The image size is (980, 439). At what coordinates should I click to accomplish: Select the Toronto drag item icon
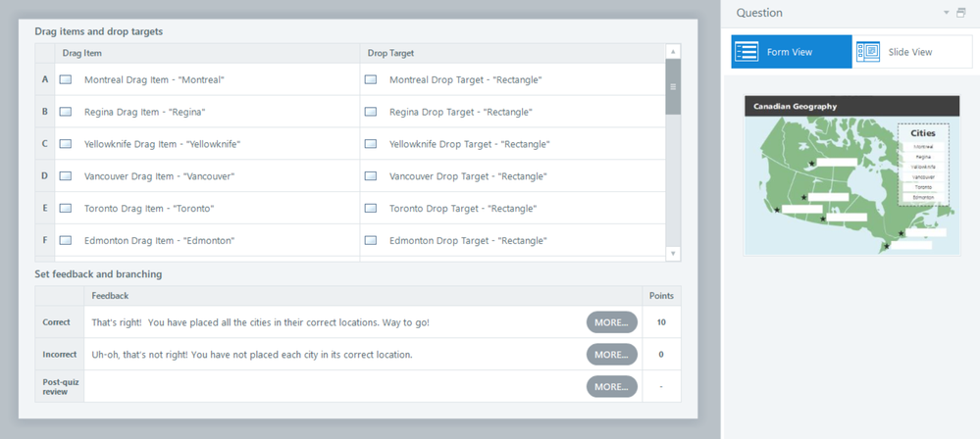[x=66, y=208]
